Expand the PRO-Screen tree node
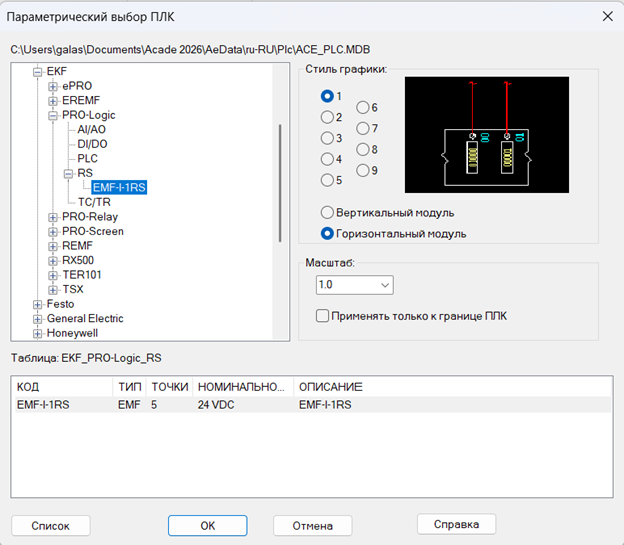The image size is (624, 545). [x=53, y=232]
